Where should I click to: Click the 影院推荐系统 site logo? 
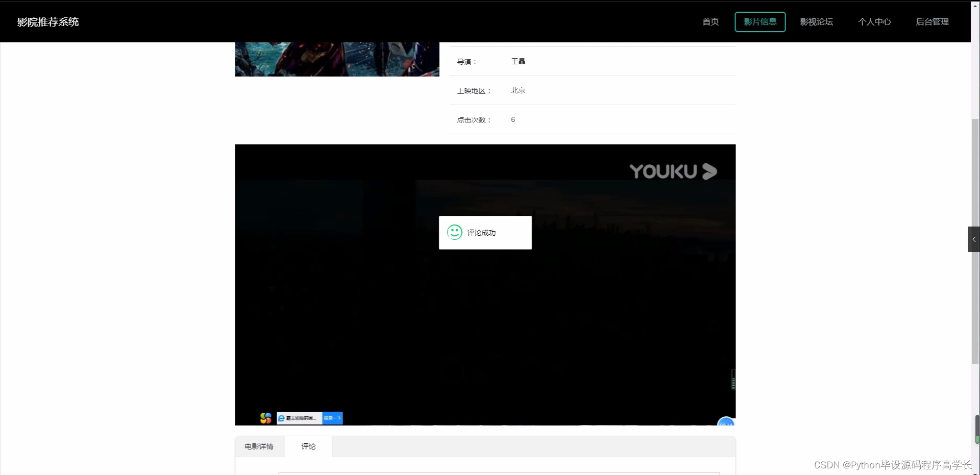(x=48, y=21)
